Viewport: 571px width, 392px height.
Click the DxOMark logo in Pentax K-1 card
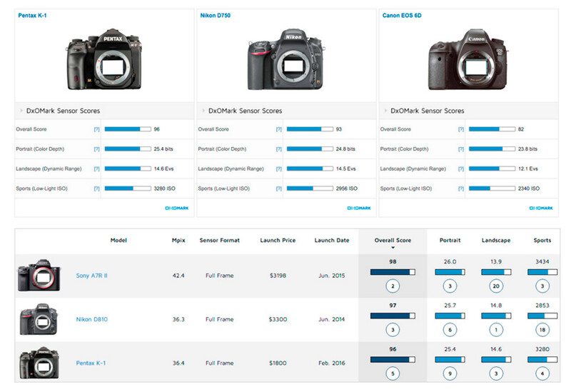tap(176, 208)
